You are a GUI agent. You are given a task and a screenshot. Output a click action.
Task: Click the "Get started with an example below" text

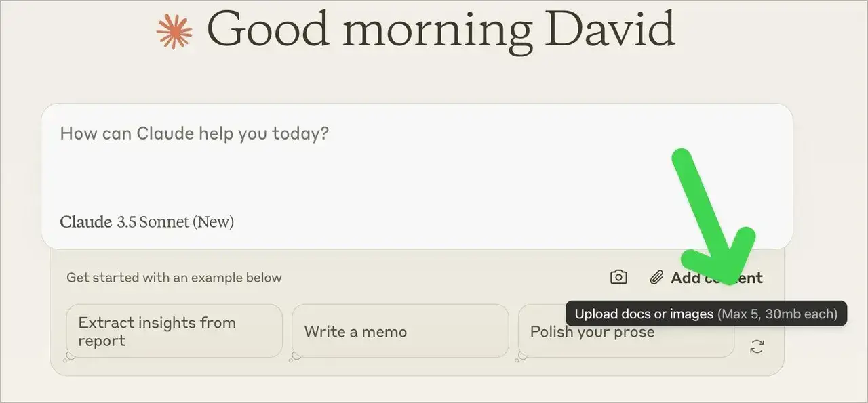pos(174,278)
